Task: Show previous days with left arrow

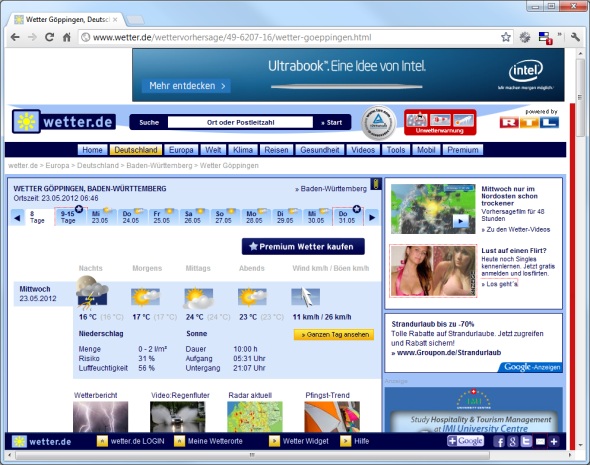Action: 17,217
